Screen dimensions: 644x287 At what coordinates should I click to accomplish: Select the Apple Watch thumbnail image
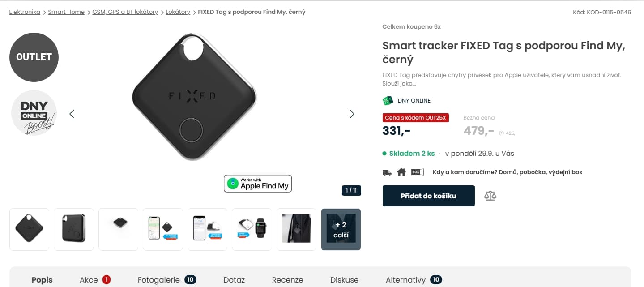pos(252,229)
